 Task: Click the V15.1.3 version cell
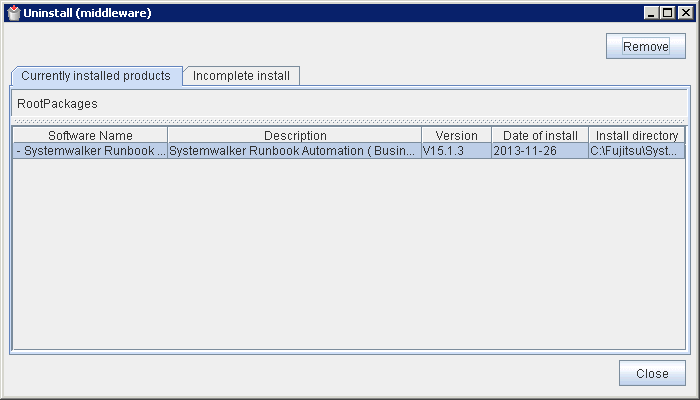point(456,151)
